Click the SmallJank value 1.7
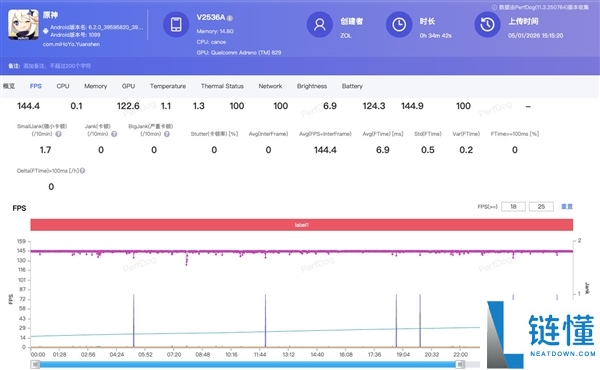Screen dimensions: 600x370 pyautogui.click(x=45, y=150)
